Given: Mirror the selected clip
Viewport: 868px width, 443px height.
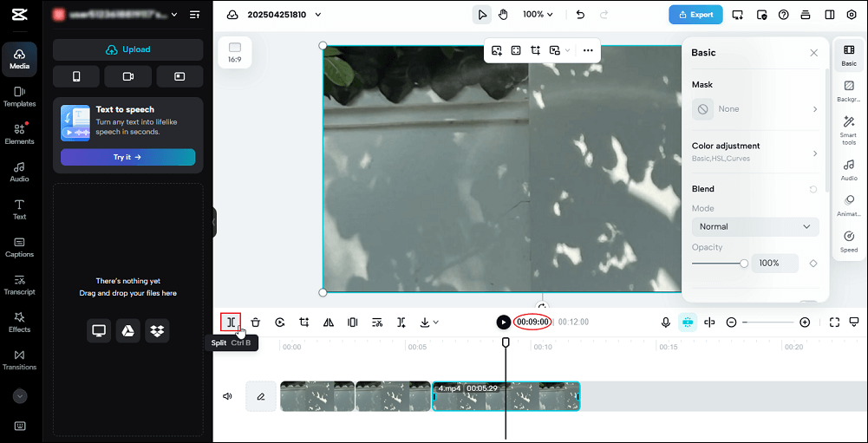Looking at the screenshot, I should [x=329, y=322].
